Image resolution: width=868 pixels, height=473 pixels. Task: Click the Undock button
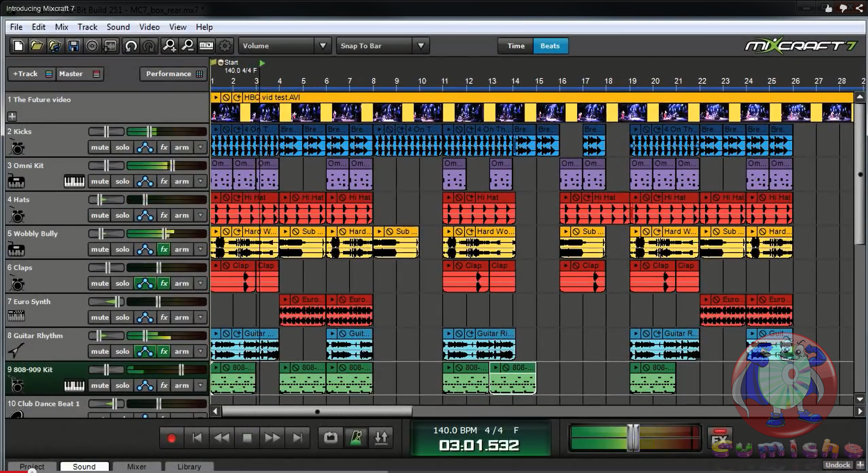tap(838, 465)
